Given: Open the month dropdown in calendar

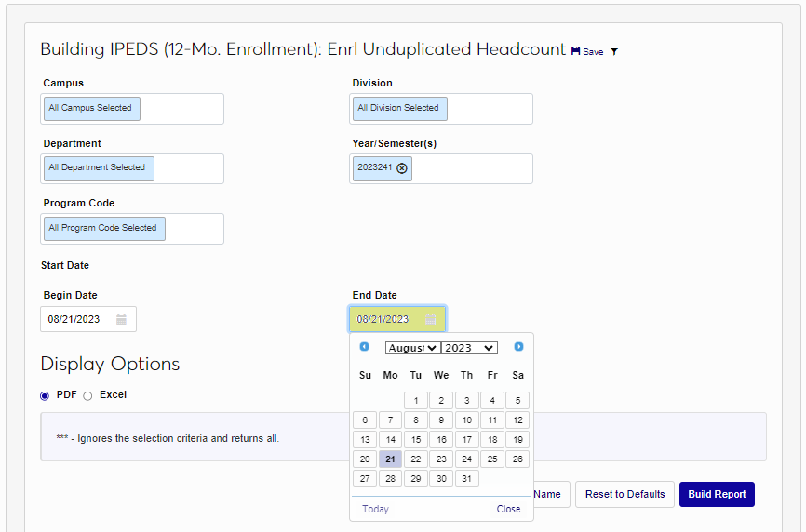Looking at the screenshot, I should [412, 348].
